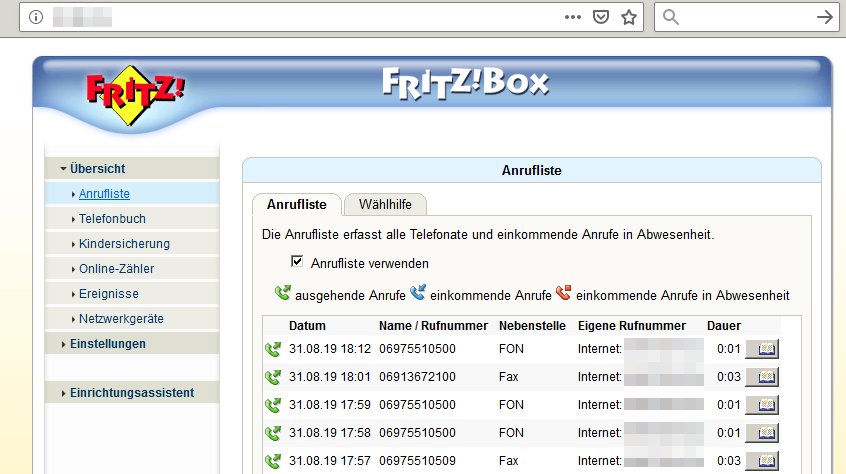Click outgoing call icon of 17:59 row
Screen dimensions: 846x474
(x=274, y=405)
